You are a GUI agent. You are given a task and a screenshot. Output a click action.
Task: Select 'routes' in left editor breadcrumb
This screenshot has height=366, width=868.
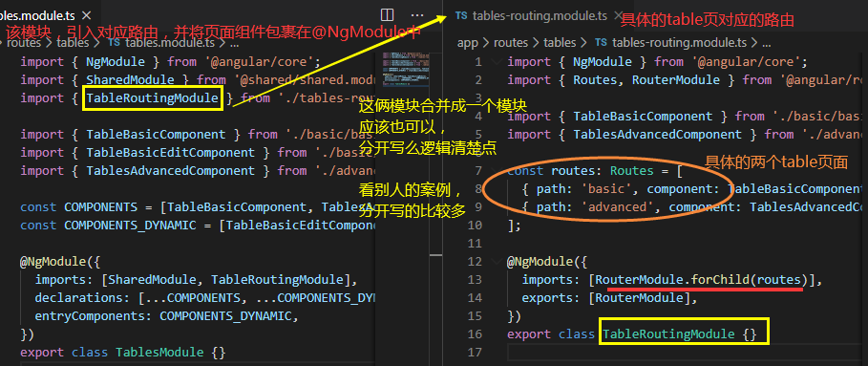pyautogui.click(x=23, y=42)
